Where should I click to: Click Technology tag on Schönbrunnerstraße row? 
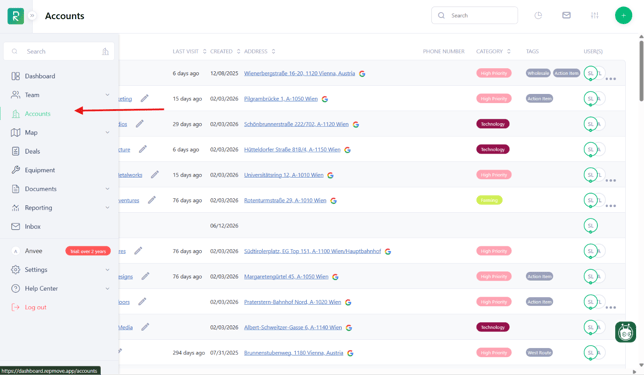pos(493,124)
